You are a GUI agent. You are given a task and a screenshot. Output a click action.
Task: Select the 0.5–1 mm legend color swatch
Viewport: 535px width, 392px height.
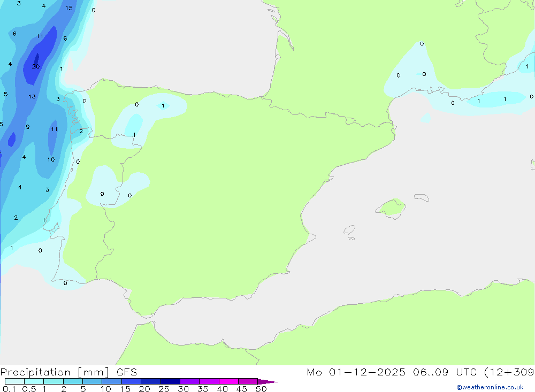tap(34, 381)
